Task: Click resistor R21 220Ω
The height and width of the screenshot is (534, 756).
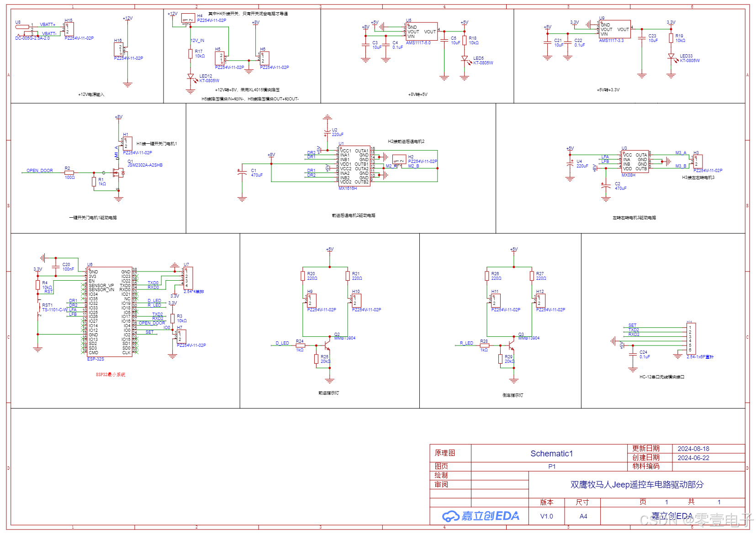Action: pos(348,276)
